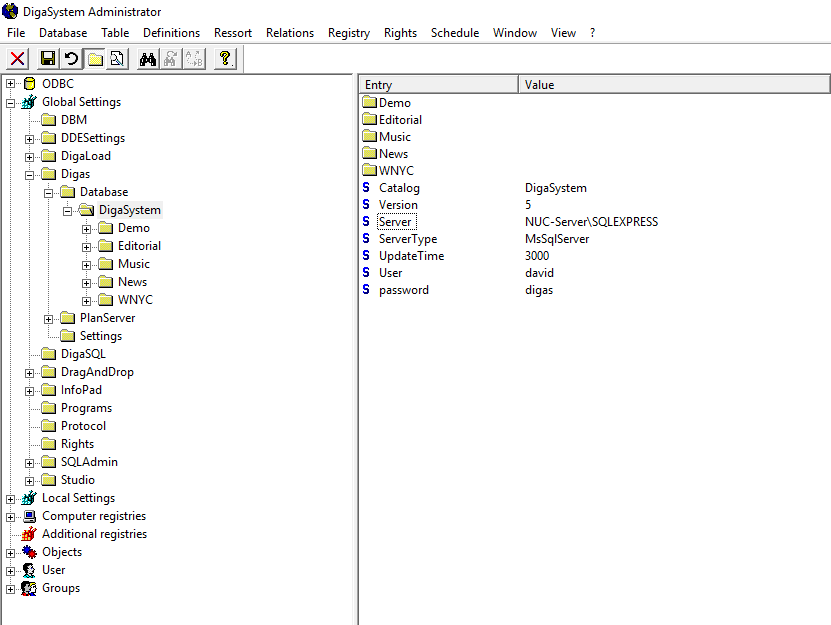The height and width of the screenshot is (625, 831).
Task: Click the document preview magnifier icon
Action: [116, 59]
